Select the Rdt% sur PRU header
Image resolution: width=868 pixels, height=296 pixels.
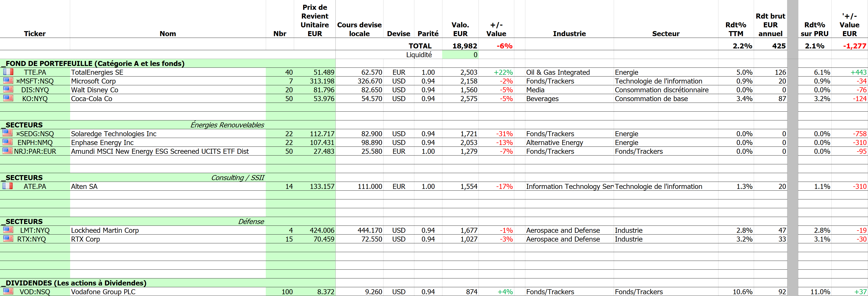(x=814, y=29)
